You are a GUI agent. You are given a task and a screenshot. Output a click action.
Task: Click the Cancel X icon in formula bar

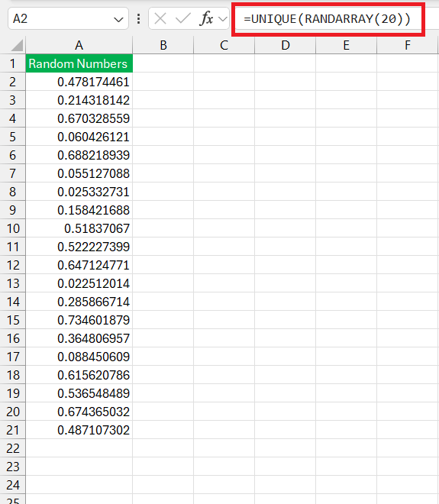point(160,18)
